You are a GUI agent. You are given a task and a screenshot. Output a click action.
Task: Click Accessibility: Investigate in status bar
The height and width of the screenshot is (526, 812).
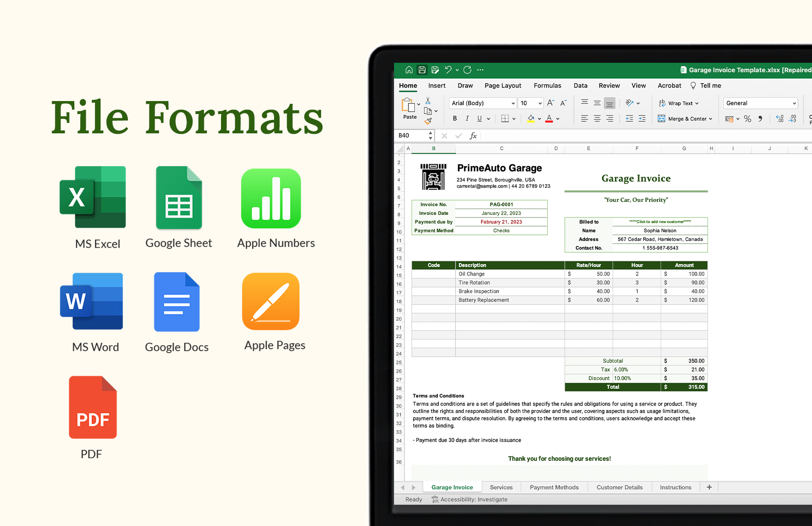tap(469, 499)
